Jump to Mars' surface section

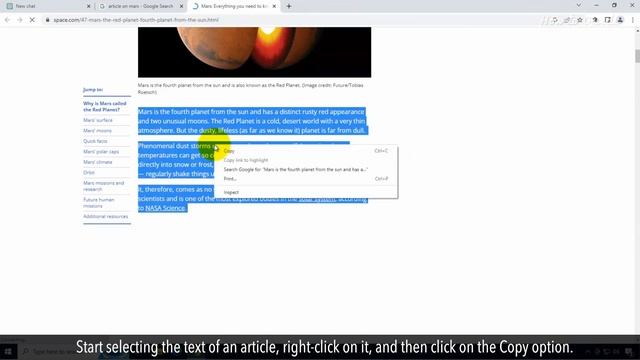pos(98,120)
